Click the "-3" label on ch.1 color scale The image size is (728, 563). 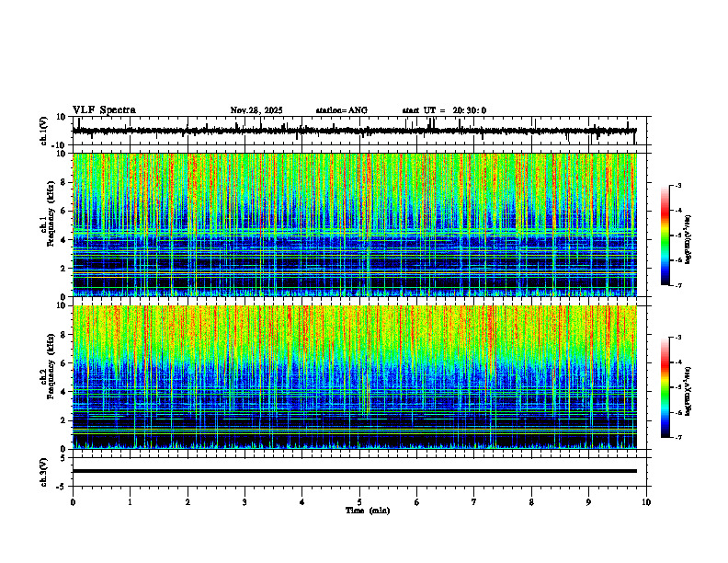click(x=677, y=185)
